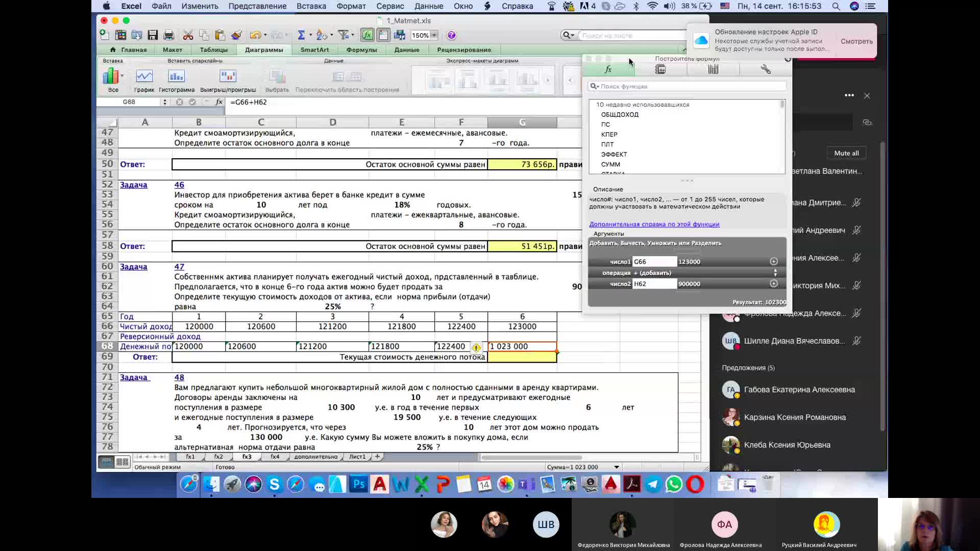Screen dimensions: 980x551
Task: Open Reference Tools books tab in the Toolbox
Action: [713, 69]
